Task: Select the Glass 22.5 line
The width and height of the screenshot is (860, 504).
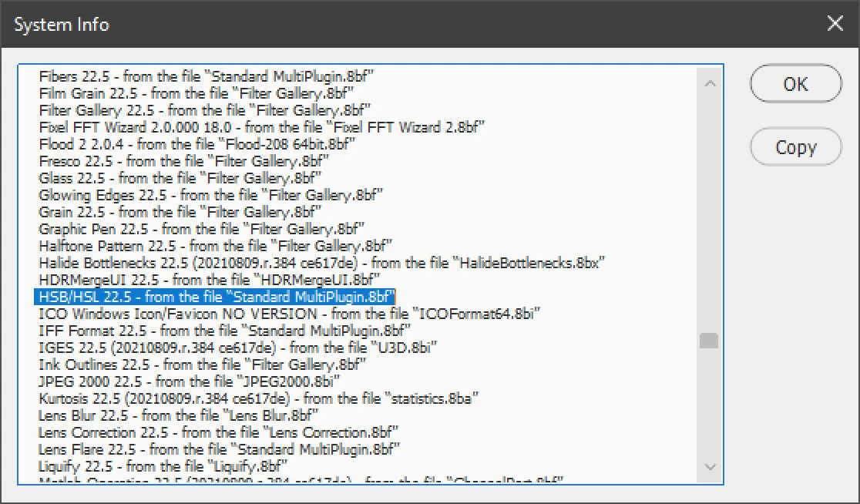Action: tap(180, 178)
